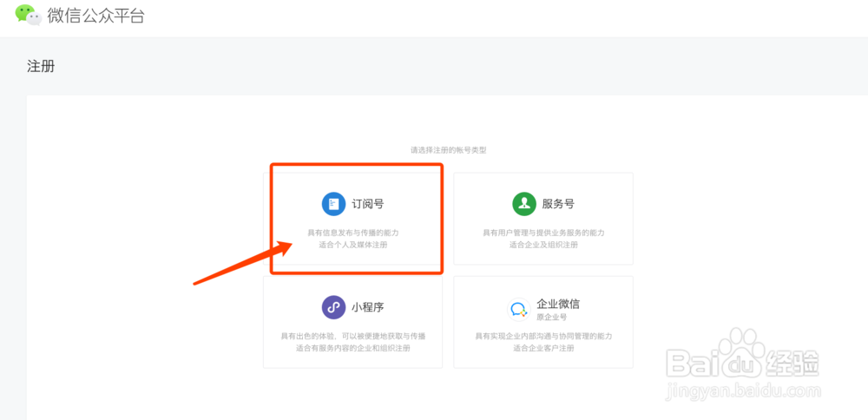Screen dimensions: 868x420
Task: Click text 具有用户管理与提供业务服务的能力
Action: (543, 233)
